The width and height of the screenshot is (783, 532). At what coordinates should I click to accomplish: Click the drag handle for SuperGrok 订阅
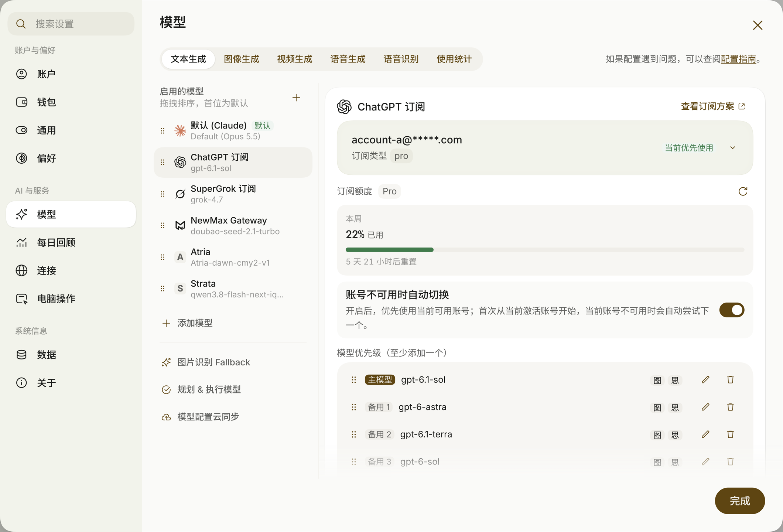pyautogui.click(x=163, y=194)
